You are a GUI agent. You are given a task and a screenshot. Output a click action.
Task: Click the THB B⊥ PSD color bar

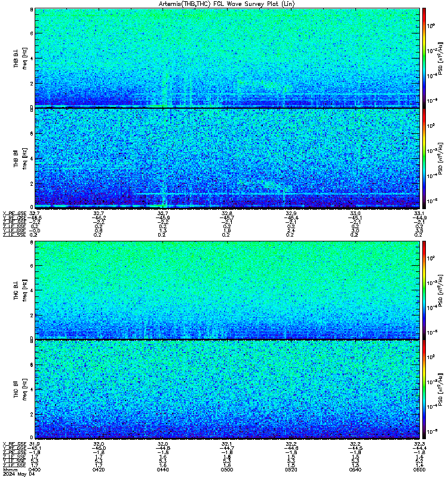424,58
